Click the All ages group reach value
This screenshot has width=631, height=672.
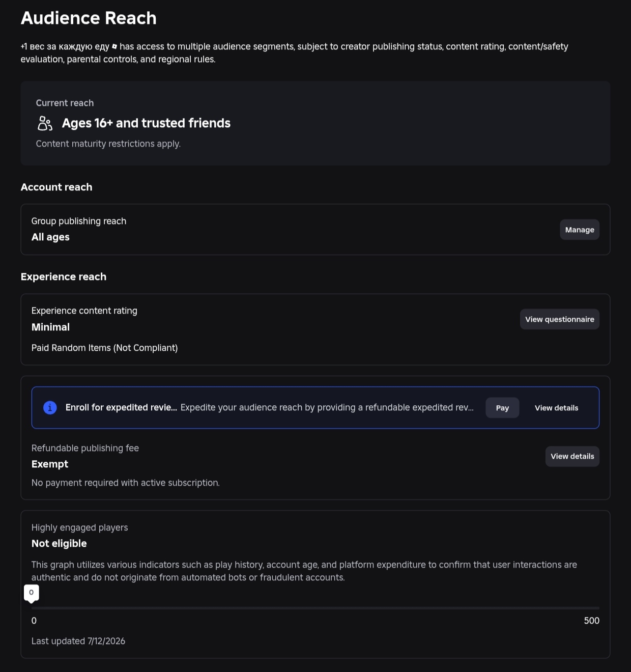tap(50, 237)
